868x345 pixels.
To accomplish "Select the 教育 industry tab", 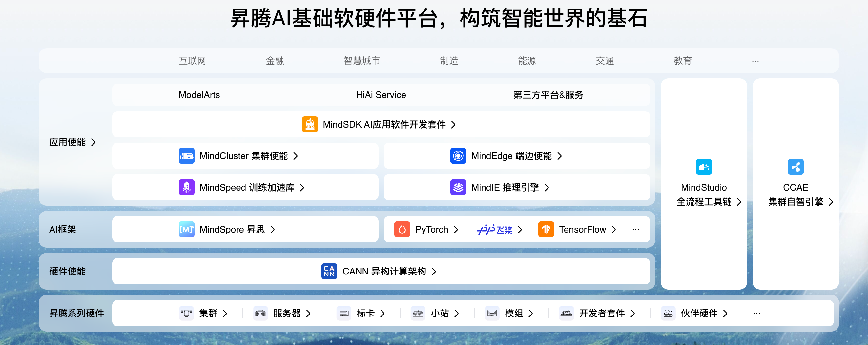I will click(x=682, y=61).
